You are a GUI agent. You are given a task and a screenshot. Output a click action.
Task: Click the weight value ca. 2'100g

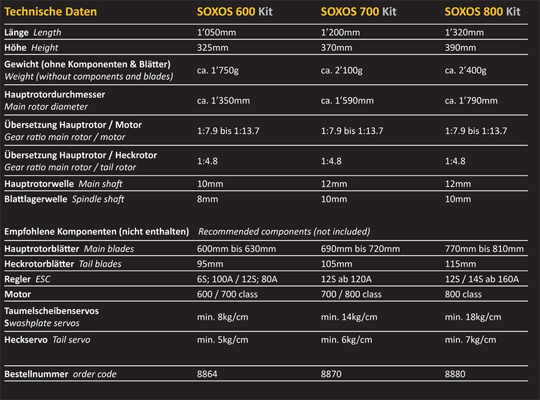click(x=342, y=71)
